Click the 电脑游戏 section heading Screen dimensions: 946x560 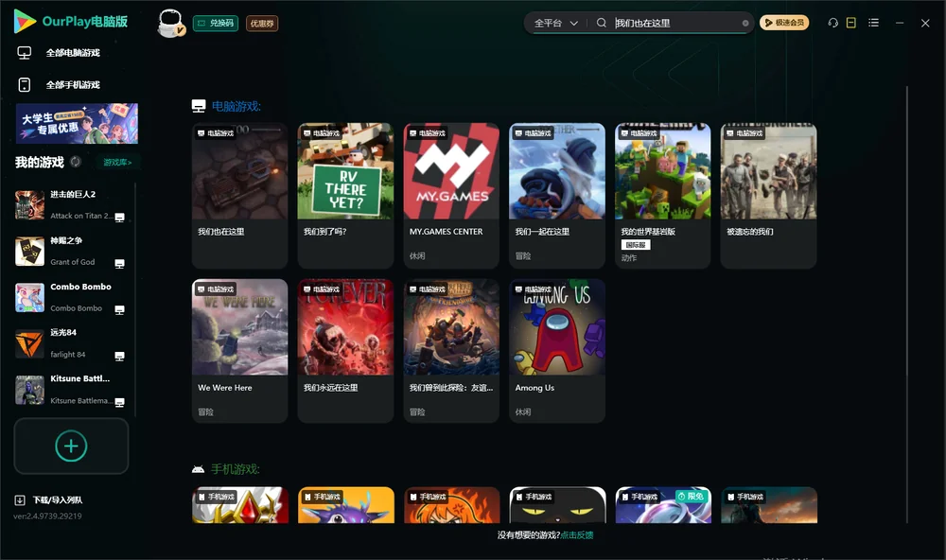[236, 106]
